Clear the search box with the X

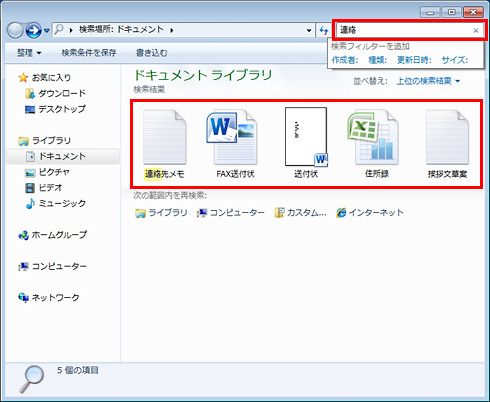click(x=476, y=30)
